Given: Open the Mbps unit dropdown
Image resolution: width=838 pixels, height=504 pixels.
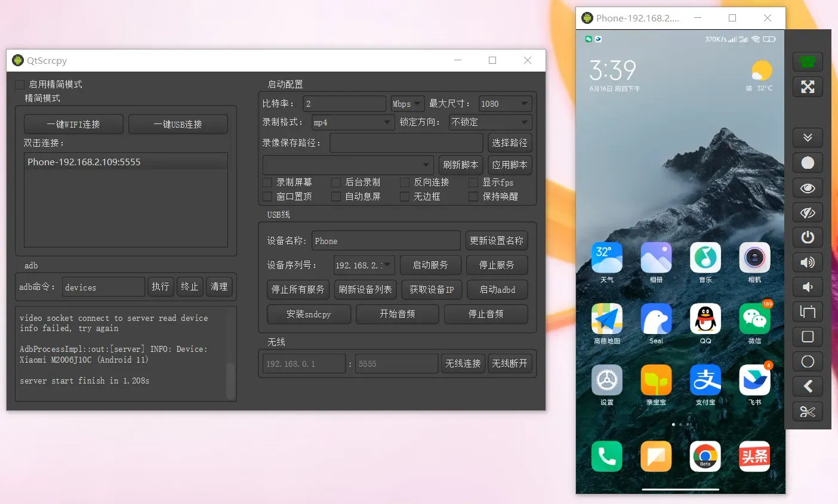Looking at the screenshot, I should (x=407, y=104).
